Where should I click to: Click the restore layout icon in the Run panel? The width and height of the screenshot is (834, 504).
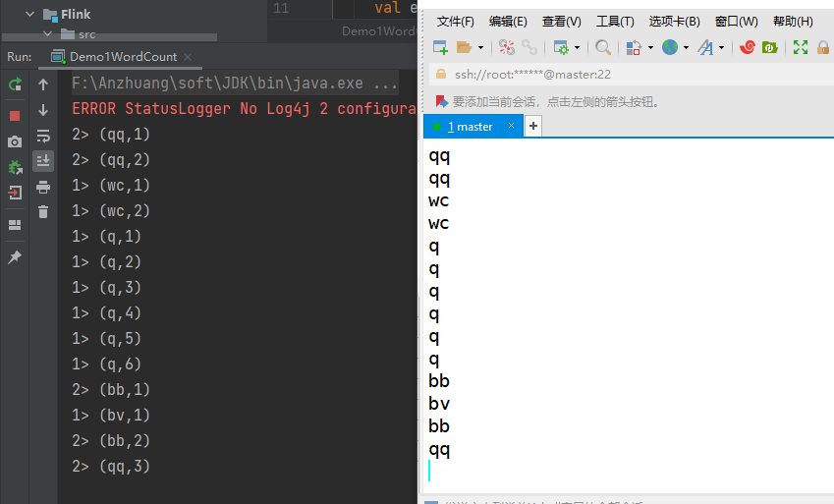[15, 225]
